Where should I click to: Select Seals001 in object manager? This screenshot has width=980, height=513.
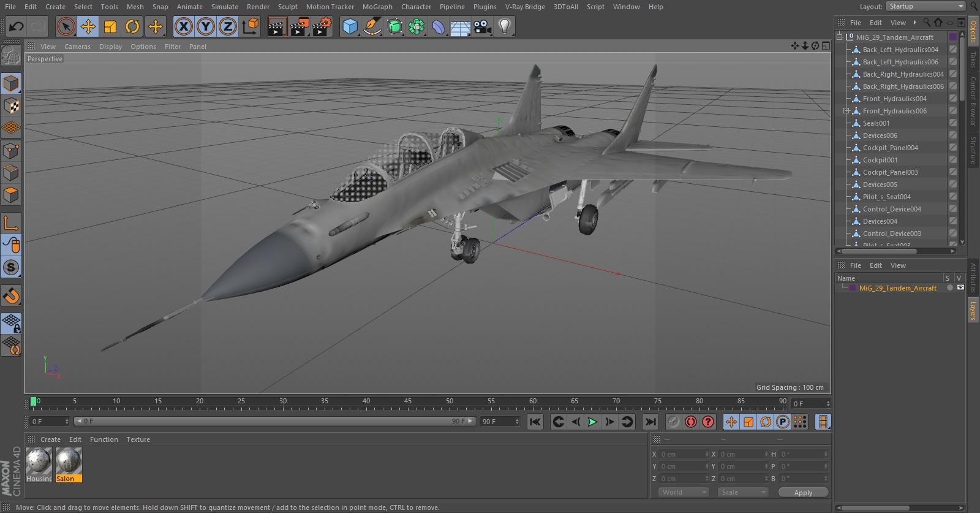pos(876,123)
